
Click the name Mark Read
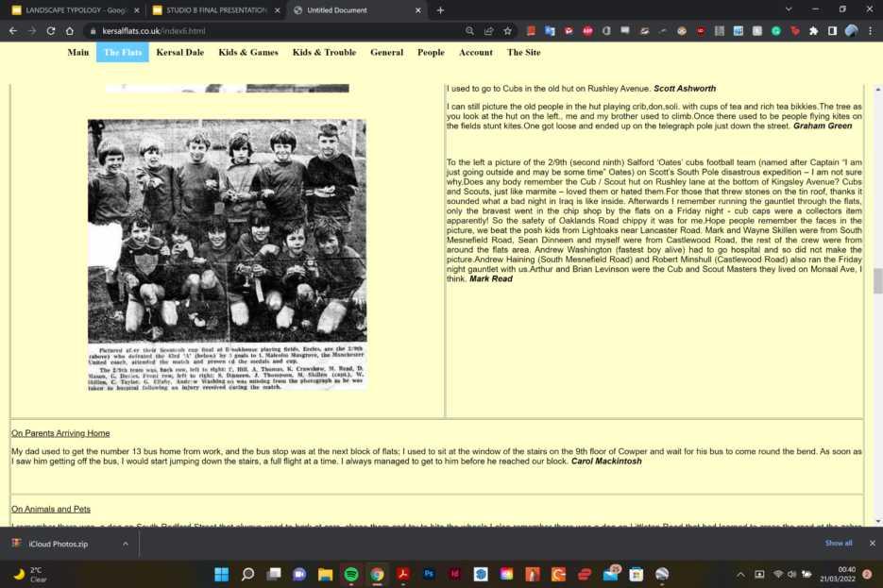click(491, 278)
